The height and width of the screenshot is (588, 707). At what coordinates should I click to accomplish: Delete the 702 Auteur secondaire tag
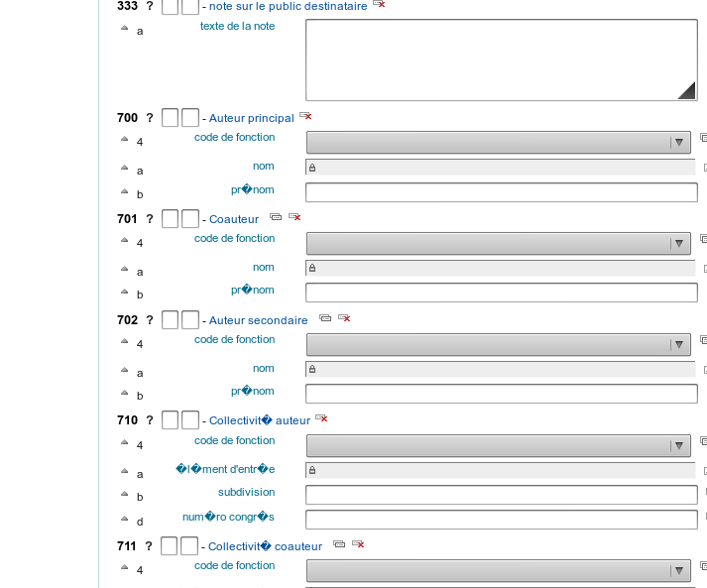tap(344, 318)
